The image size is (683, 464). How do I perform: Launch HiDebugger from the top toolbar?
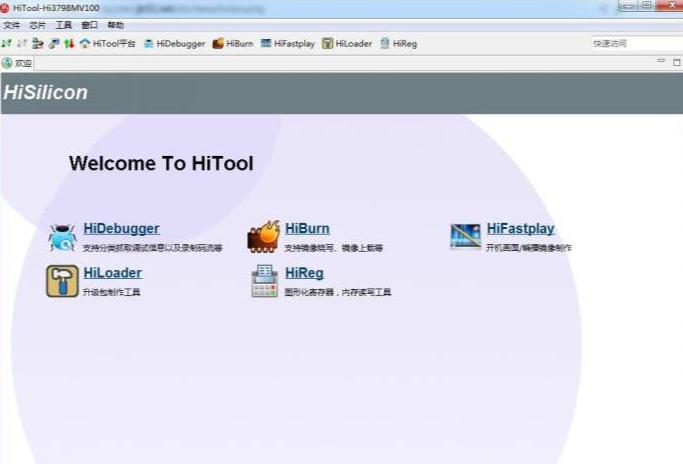(x=174, y=44)
